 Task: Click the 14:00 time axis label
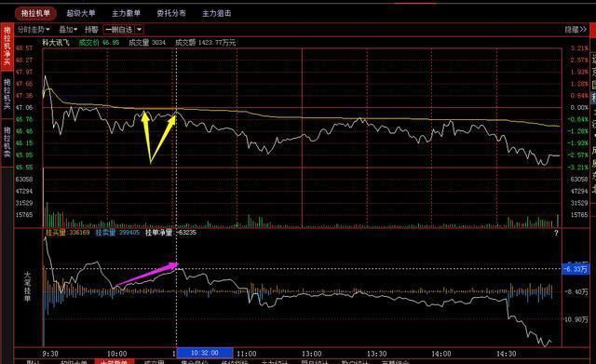coord(441,354)
